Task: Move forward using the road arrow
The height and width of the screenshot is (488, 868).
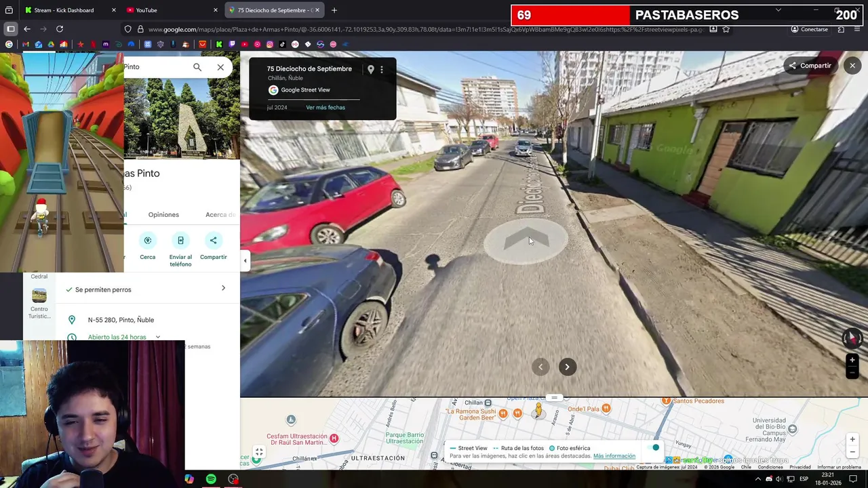Action: click(x=527, y=241)
